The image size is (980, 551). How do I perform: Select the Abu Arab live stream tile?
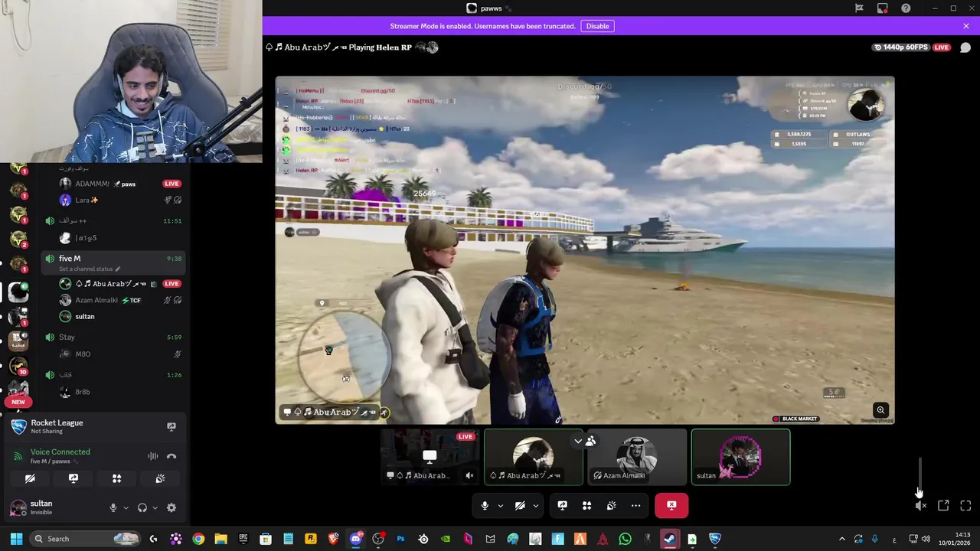click(x=430, y=457)
